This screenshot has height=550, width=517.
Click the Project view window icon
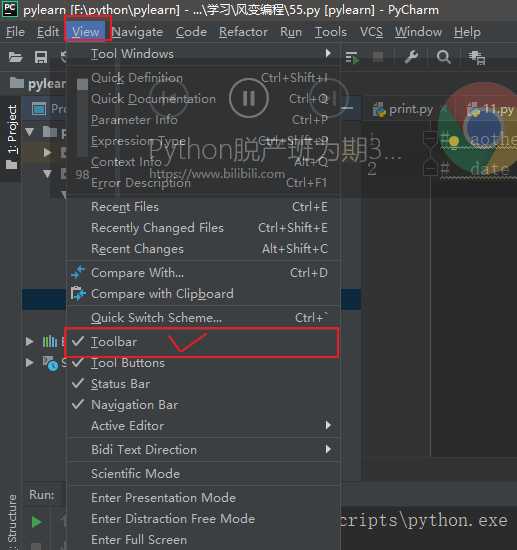click(39, 109)
